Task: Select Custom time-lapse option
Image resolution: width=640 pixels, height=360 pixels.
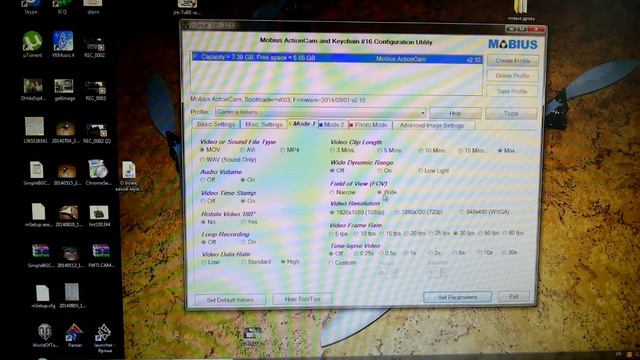Action: (x=342, y=262)
